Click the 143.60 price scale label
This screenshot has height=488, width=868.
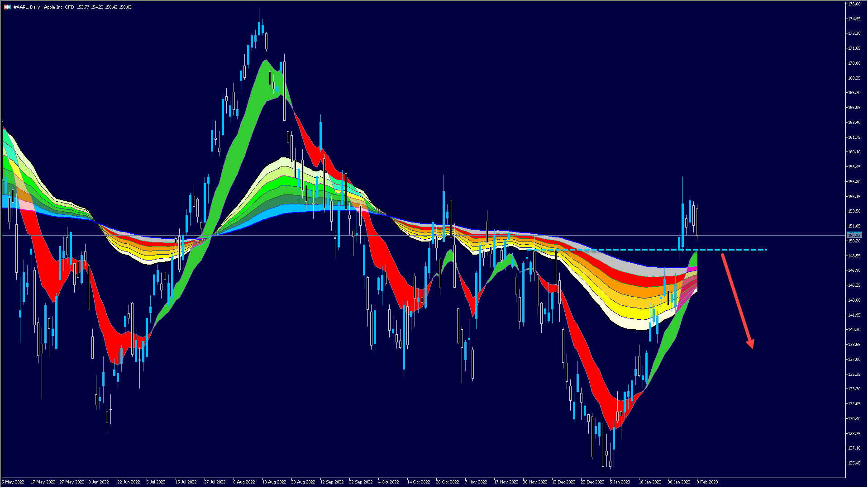[854, 300]
